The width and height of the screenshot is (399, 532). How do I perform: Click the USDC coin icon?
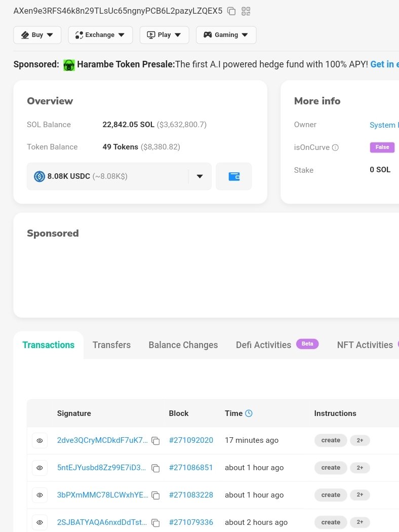tap(39, 176)
